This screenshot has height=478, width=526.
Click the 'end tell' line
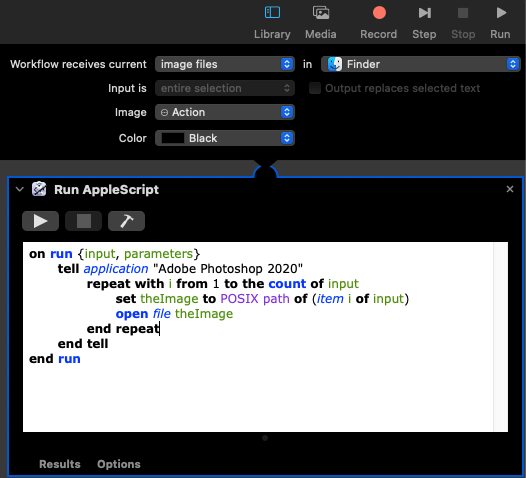click(x=83, y=344)
